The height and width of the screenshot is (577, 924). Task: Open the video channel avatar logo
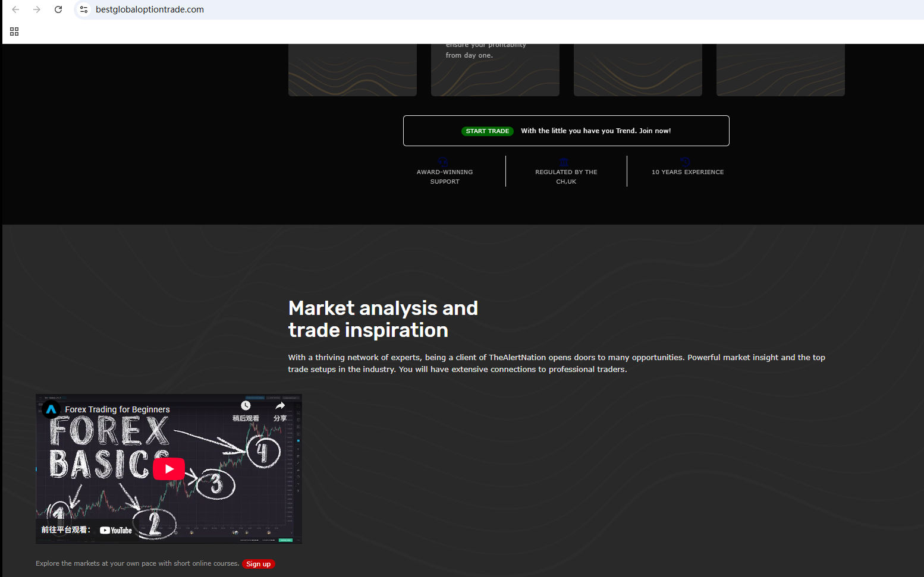pyautogui.click(x=51, y=409)
